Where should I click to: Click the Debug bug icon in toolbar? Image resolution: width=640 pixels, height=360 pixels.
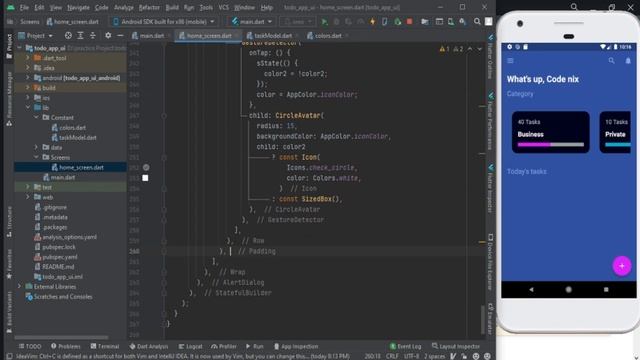tap(336, 22)
